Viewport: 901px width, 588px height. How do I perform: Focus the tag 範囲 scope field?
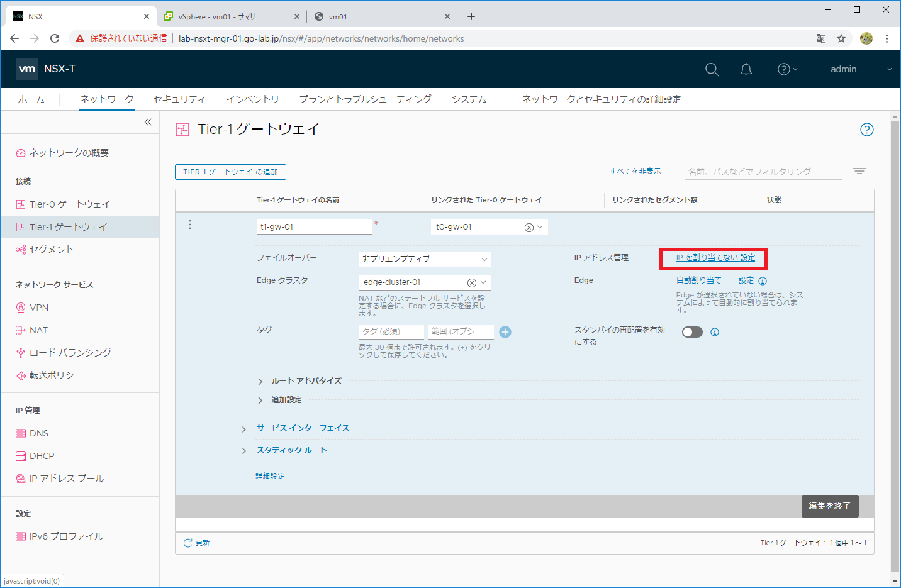[461, 331]
